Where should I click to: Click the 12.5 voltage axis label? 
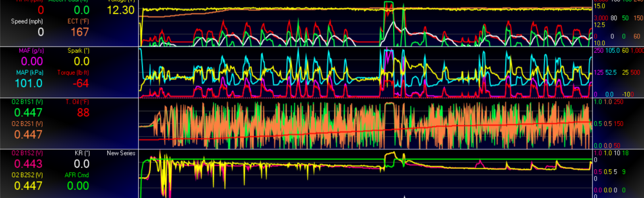[599, 25]
